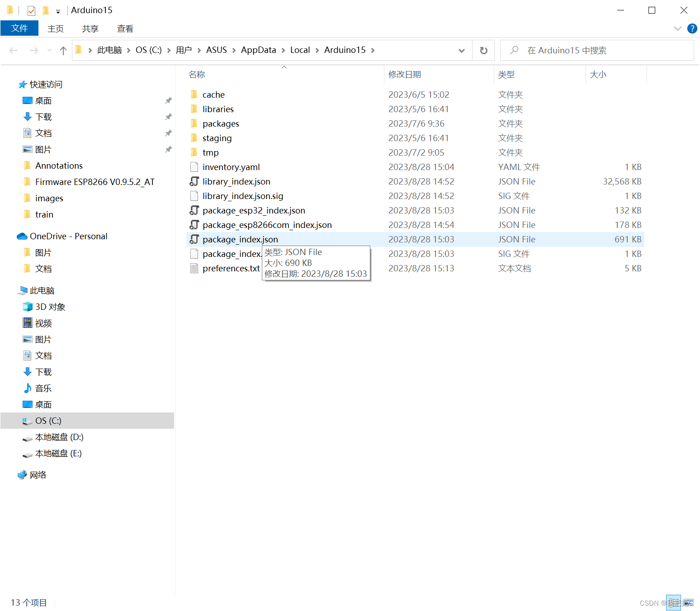The image size is (700, 611).
Task: Sort files by the 名称 column
Action: pos(197,75)
